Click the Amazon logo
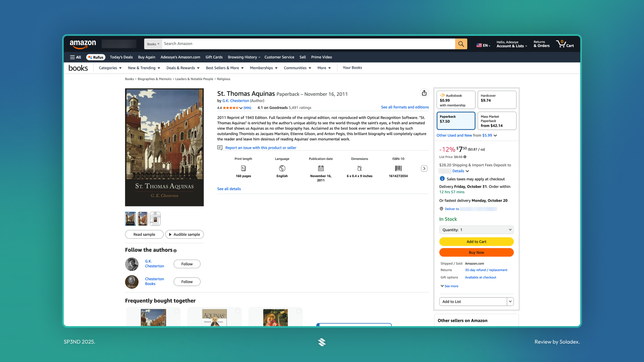Viewport: 644px width, 362px height. 83,44
